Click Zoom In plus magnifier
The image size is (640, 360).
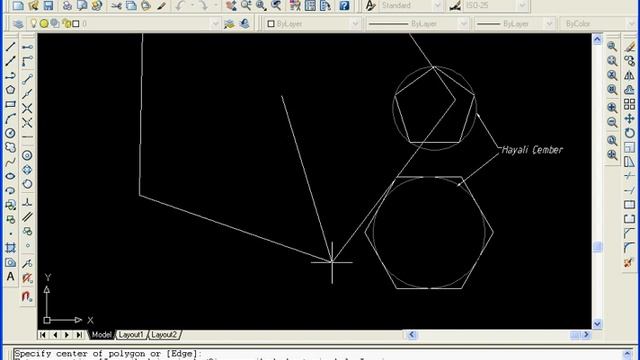(x=612, y=108)
